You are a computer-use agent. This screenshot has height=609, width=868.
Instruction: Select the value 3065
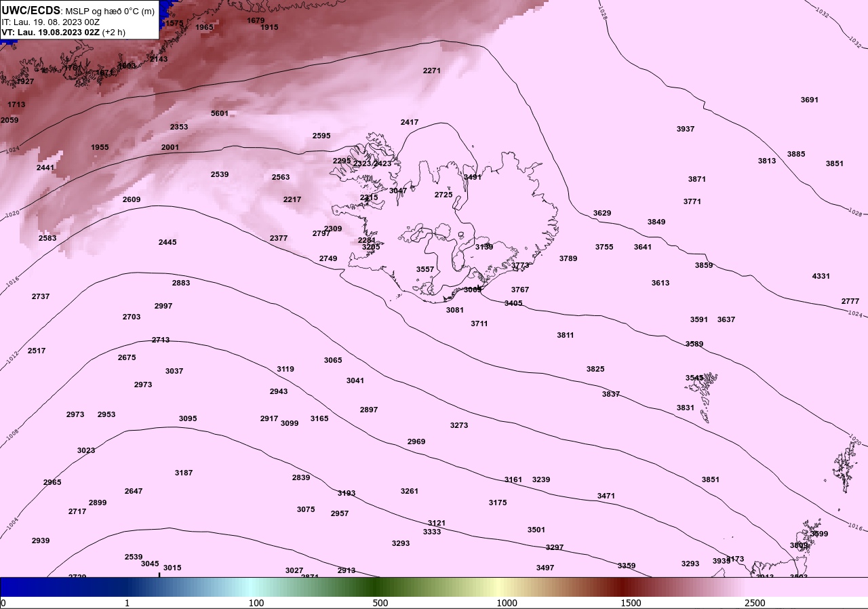333,360
